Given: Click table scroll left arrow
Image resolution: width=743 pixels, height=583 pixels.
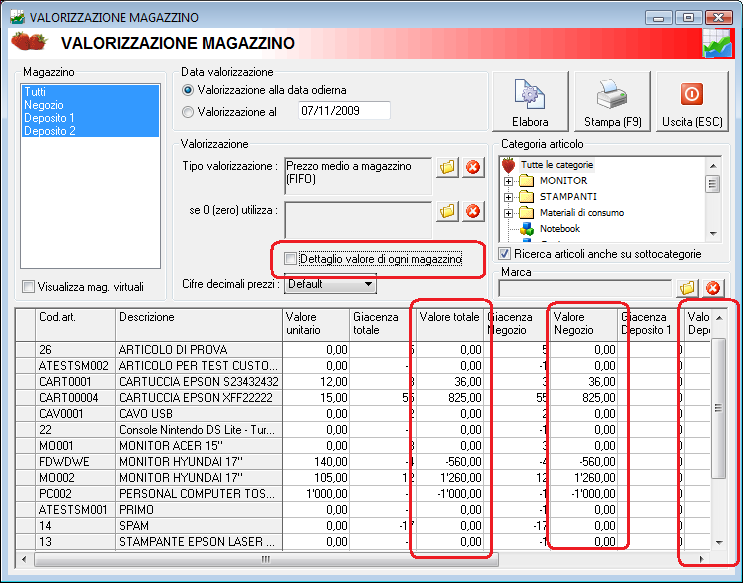Looking at the screenshot, I should click(x=24, y=559).
